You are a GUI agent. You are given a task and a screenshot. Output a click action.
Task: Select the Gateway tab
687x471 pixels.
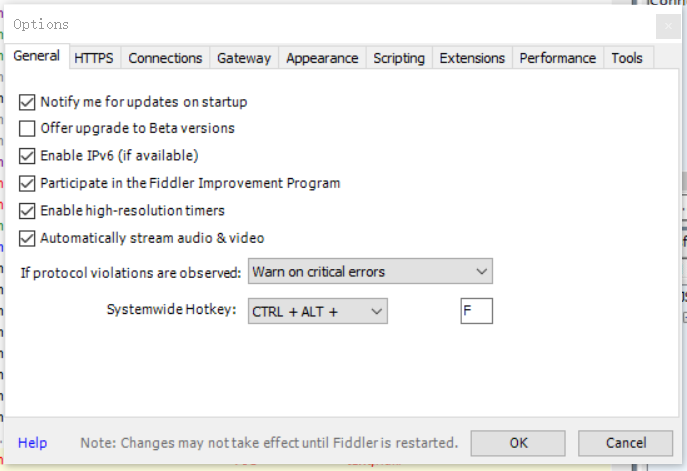[244, 58]
